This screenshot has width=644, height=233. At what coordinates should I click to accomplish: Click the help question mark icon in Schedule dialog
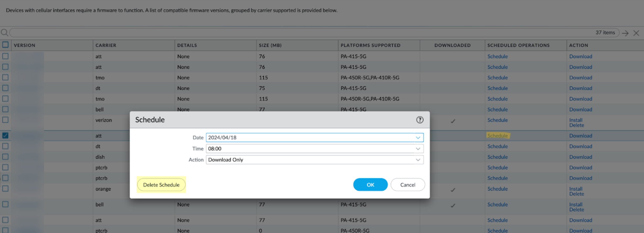pos(420,120)
